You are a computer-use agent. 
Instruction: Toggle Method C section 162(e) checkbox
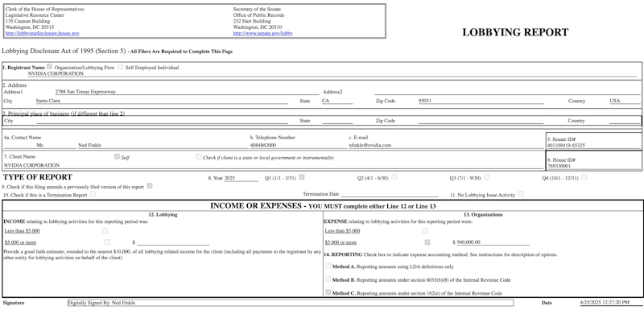click(x=328, y=292)
